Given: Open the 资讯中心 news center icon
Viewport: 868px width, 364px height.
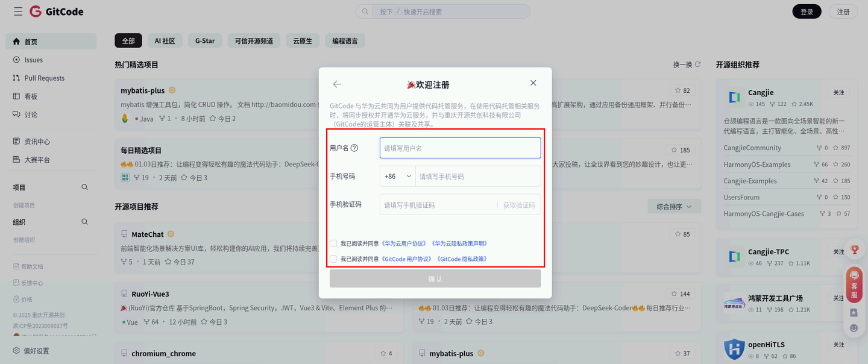Looking at the screenshot, I should pyautogui.click(x=16, y=141).
